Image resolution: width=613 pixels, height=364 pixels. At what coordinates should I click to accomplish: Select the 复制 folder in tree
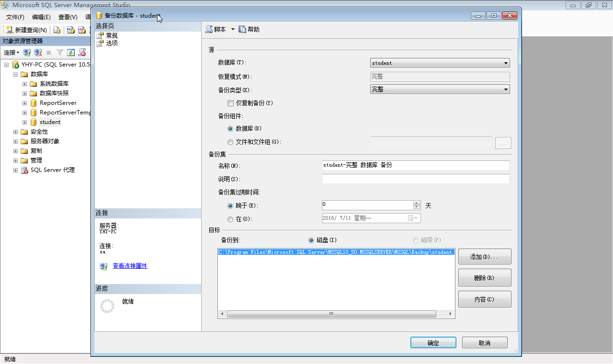(x=36, y=151)
